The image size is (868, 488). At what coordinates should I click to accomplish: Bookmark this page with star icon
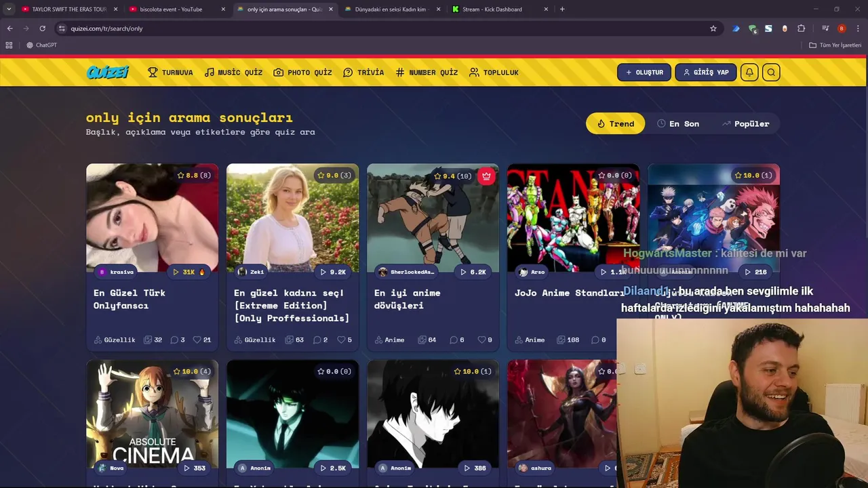(x=713, y=28)
